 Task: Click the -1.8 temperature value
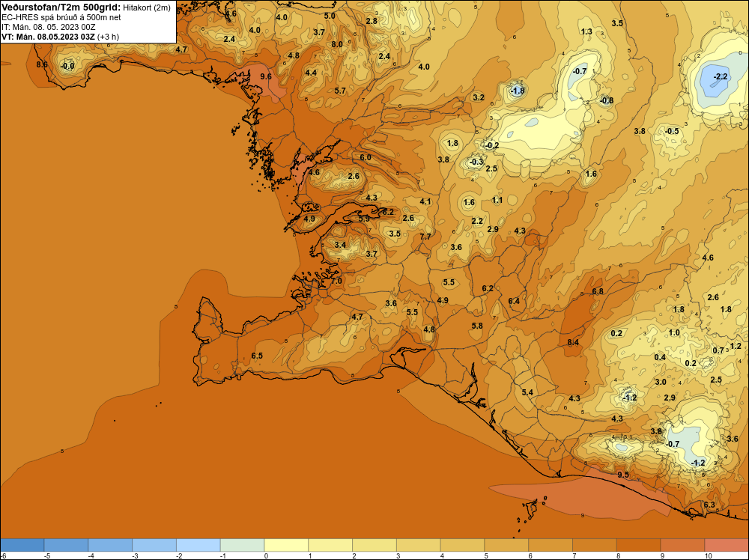pos(517,91)
